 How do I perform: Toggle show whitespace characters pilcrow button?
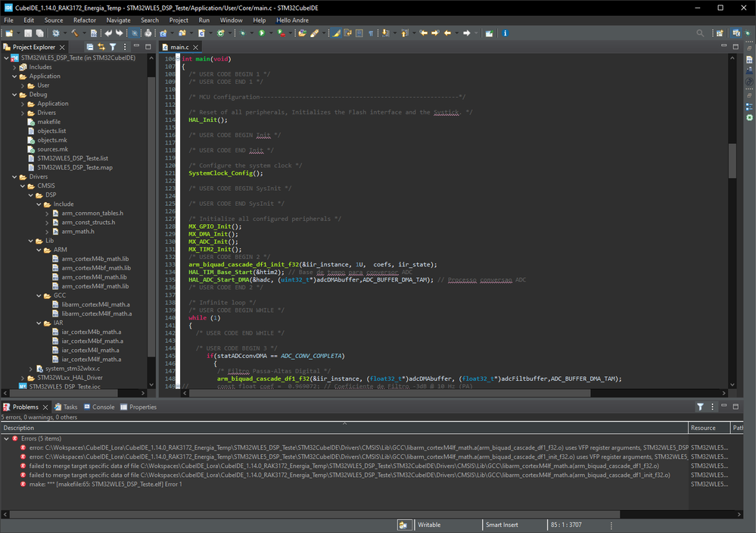click(x=370, y=33)
